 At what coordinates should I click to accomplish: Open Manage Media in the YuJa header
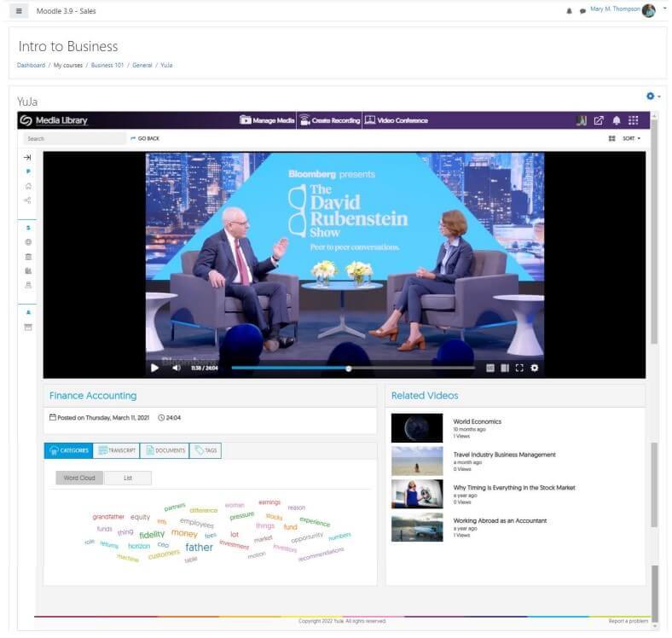[x=267, y=120]
